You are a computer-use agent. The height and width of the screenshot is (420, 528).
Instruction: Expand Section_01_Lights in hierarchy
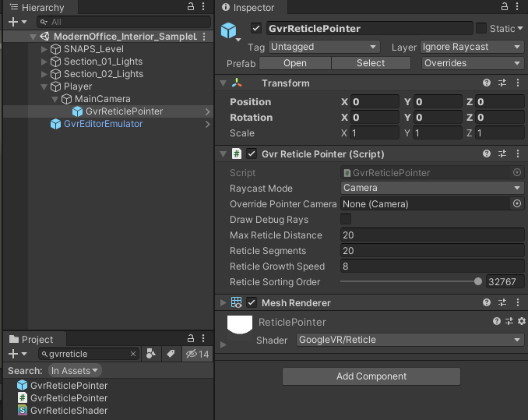(x=44, y=62)
